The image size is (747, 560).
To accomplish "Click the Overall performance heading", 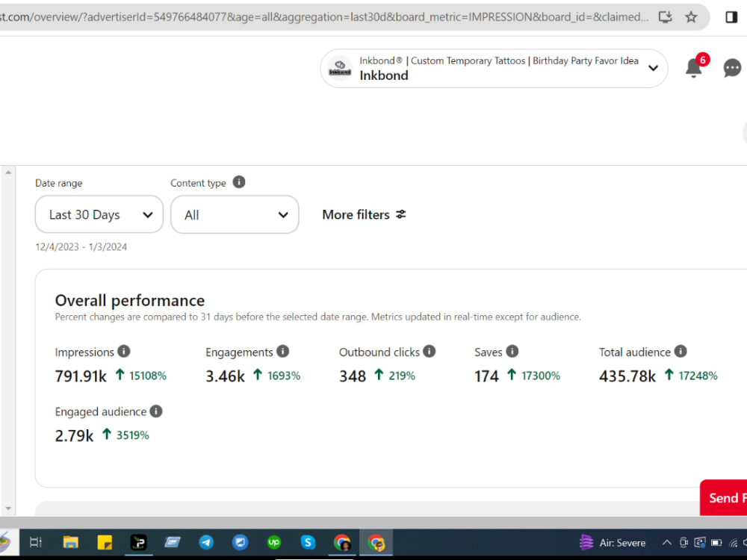I will (129, 300).
